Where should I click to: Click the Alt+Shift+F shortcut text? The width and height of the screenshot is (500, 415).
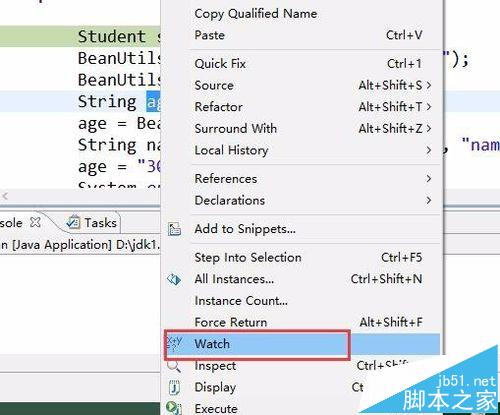pos(391,322)
